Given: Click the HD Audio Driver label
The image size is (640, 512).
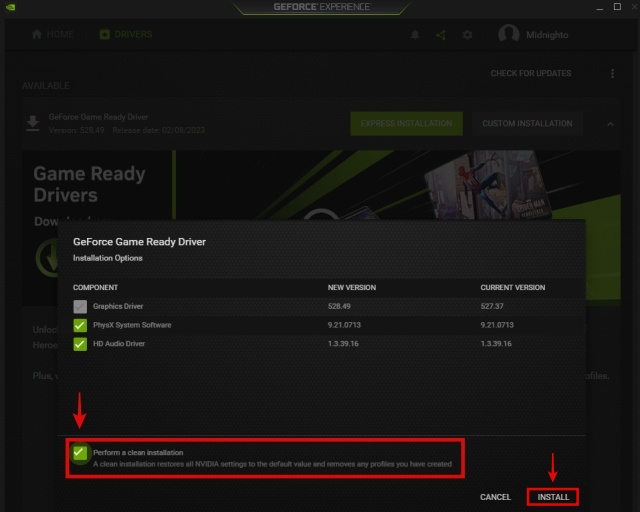Looking at the screenshot, I should point(119,344).
